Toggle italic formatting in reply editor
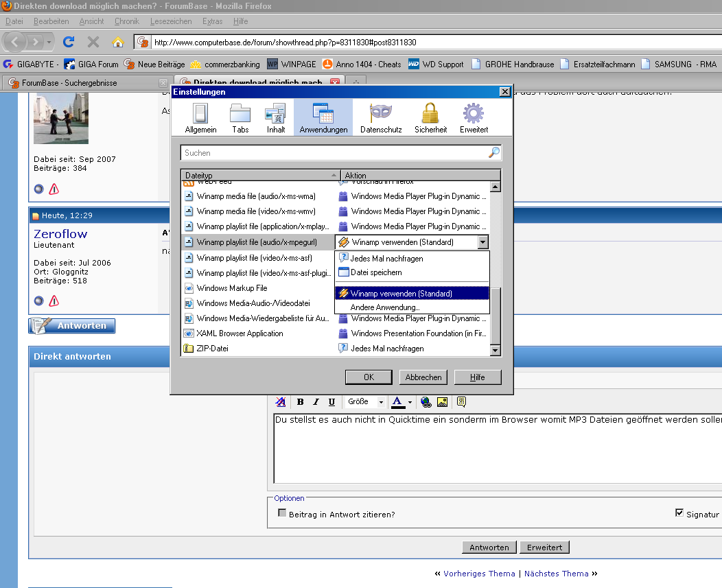 pyautogui.click(x=316, y=401)
